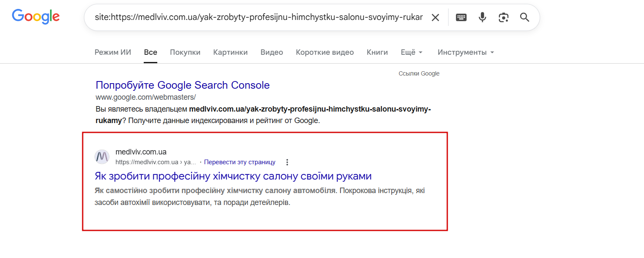Open three-dot menu for medlviv result
The image size is (644, 258).
click(287, 162)
